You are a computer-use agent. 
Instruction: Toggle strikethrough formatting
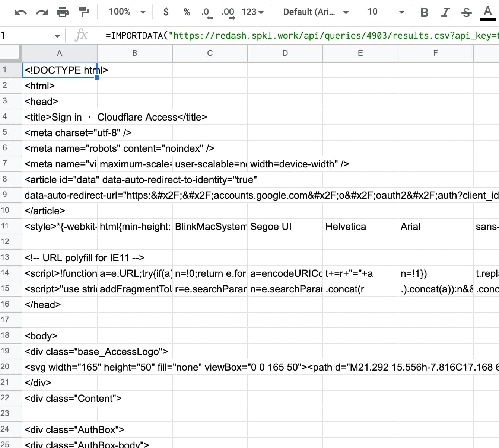[x=466, y=12]
